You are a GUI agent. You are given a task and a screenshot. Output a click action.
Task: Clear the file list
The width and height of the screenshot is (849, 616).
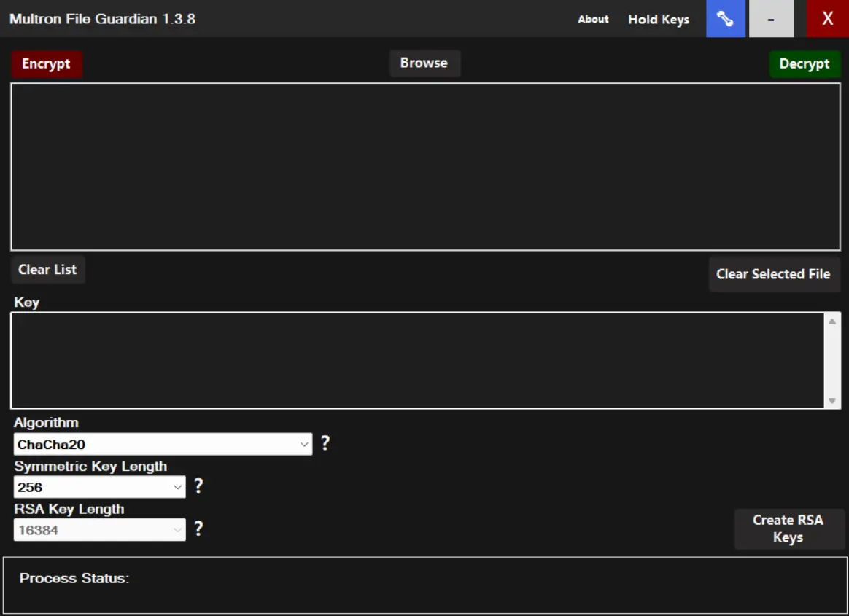47,270
